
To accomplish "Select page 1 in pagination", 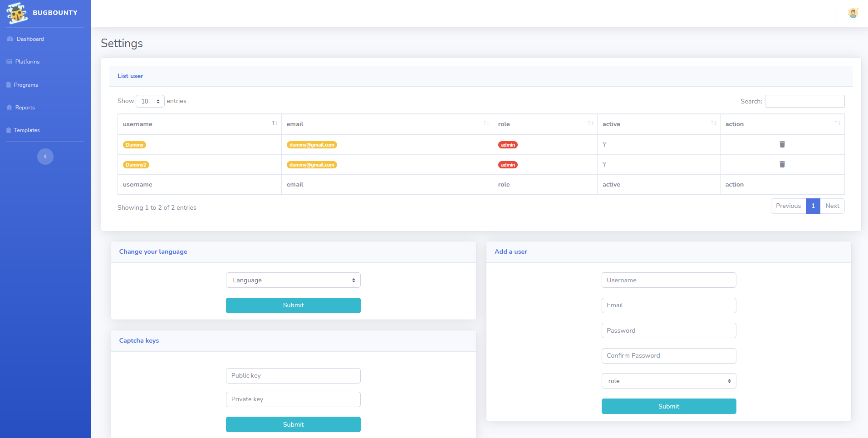I will (x=813, y=206).
